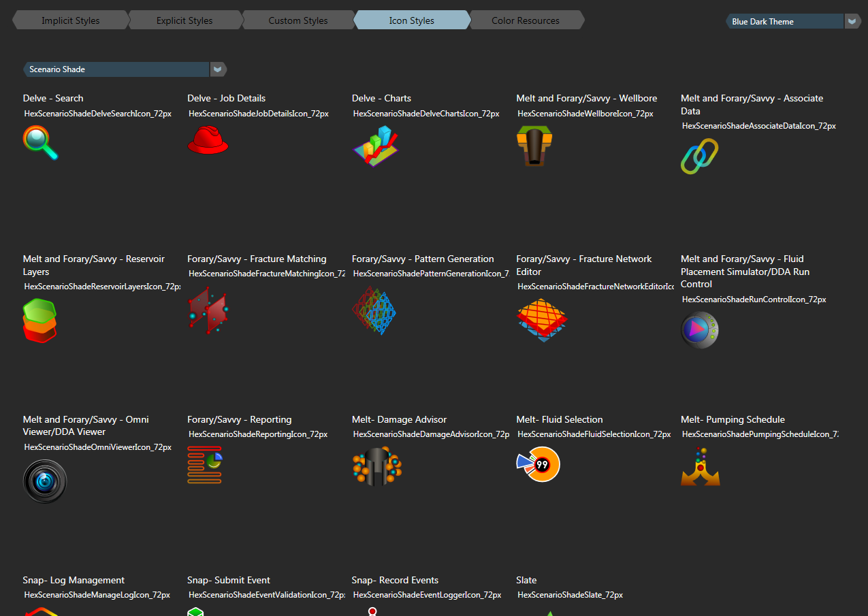Click 'Melt and Forary/Savvy - Omni Viewer/DDA Viewer' label

point(86,425)
